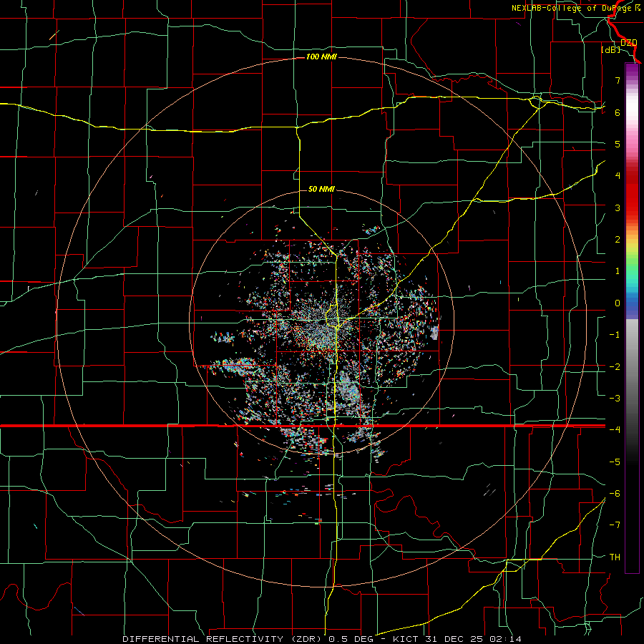Click the "[dB]" unit label above scale
Image resolution: width=644 pixels, height=644 pixels.
[611, 49]
